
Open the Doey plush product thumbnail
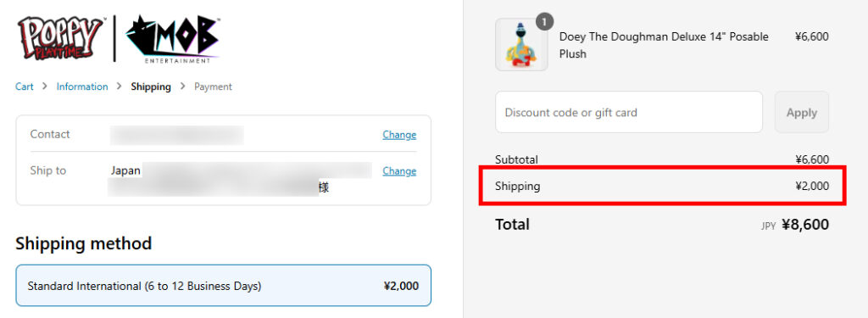tap(521, 45)
